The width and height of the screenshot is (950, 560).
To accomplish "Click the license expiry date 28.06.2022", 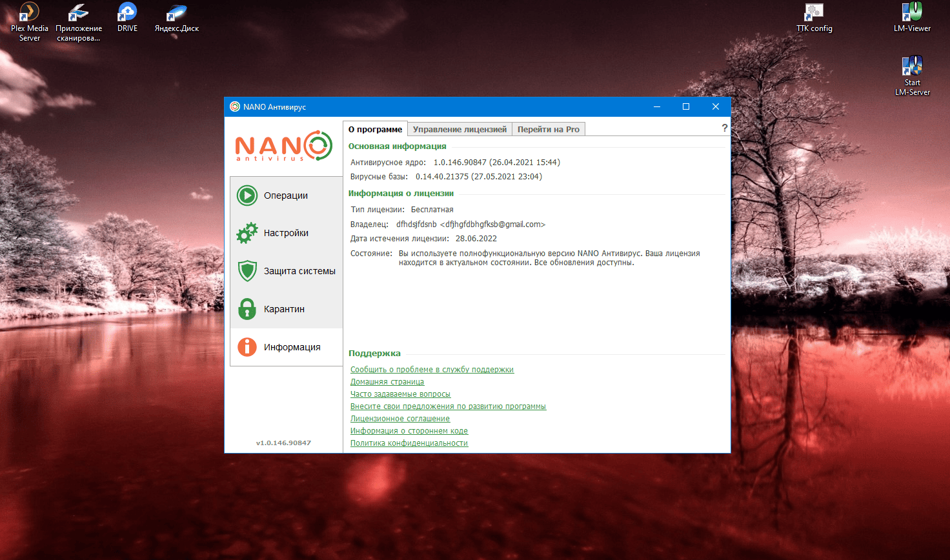I will [476, 239].
